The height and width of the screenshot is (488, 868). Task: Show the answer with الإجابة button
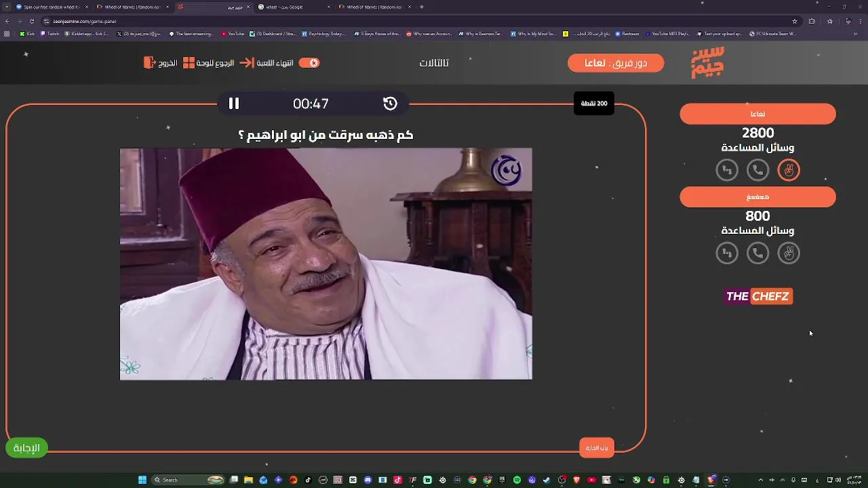[26, 448]
